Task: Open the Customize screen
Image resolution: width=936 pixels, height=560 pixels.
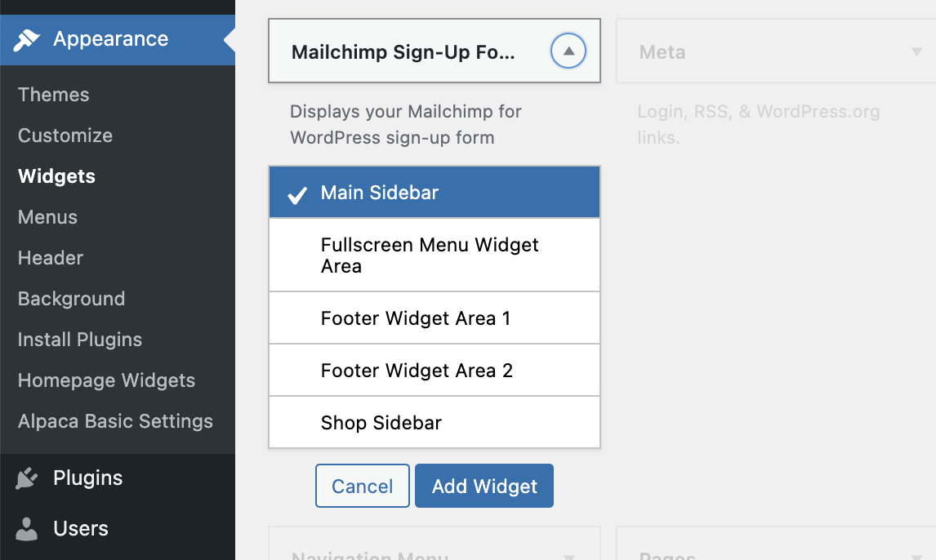Action: pyautogui.click(x=65, y=136)
